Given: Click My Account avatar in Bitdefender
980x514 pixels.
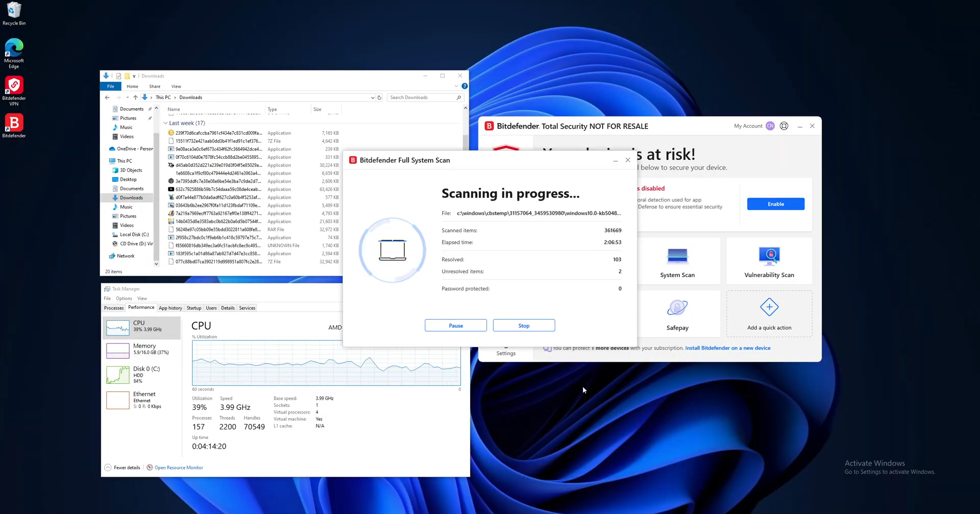Looking at the screenshot, I should click(x=770, y=126).
